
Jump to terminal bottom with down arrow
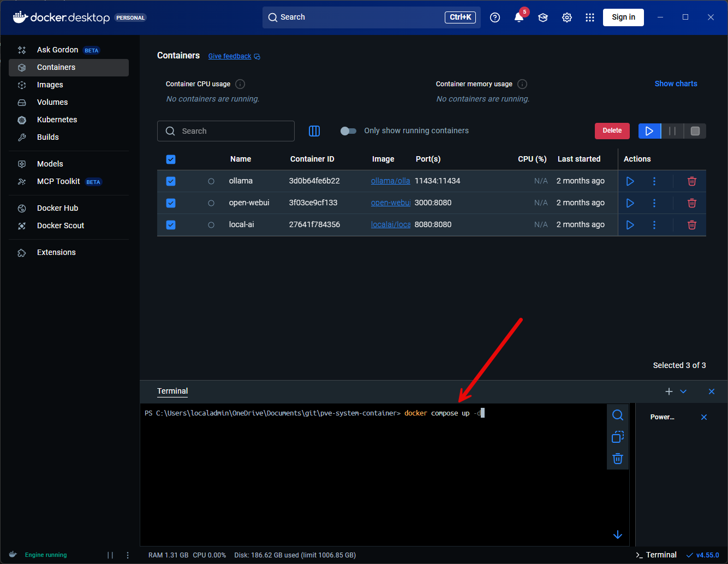click(618, 535)
